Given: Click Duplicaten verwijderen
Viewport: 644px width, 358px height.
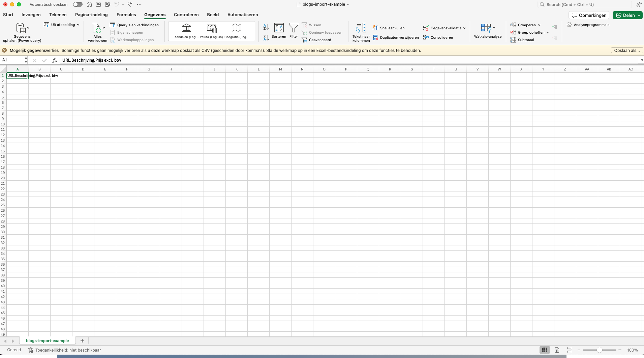Looking at the screenshot, I should point(396,37).
